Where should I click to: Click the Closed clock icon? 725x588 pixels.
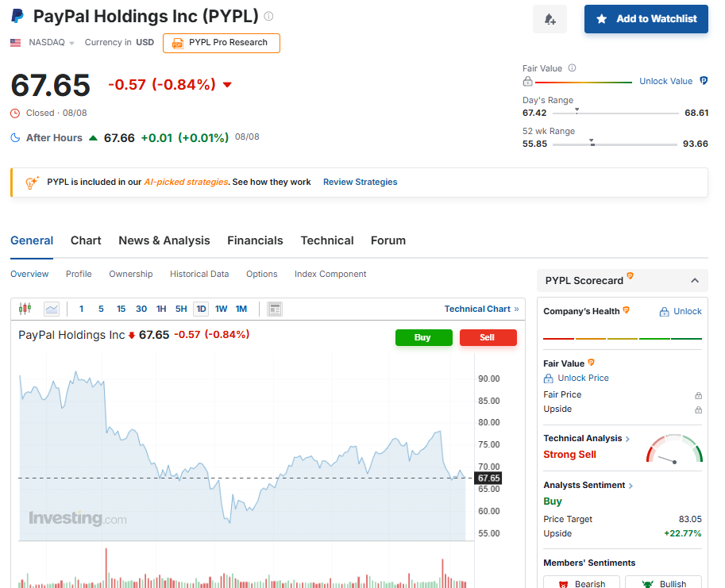click(15, 113)
